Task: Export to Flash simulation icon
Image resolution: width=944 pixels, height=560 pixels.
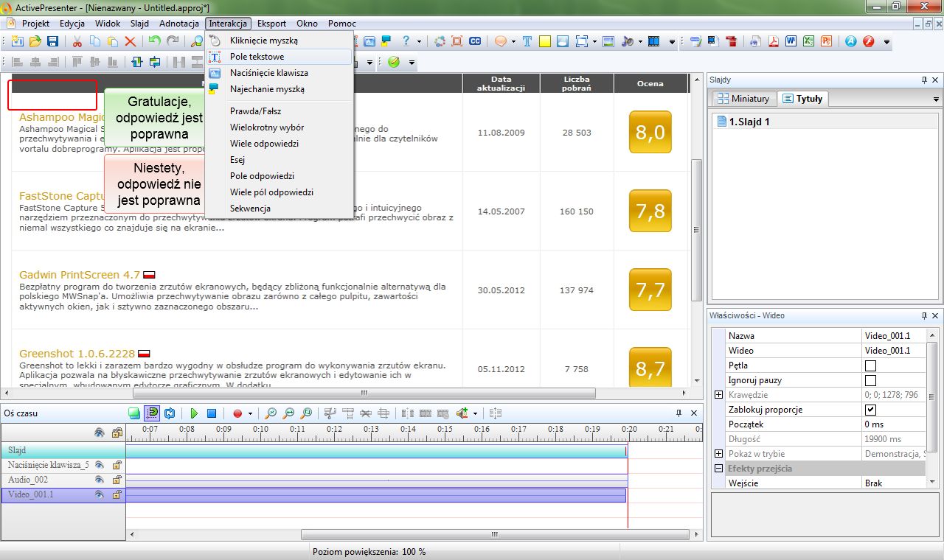Action: coord(868,42)
